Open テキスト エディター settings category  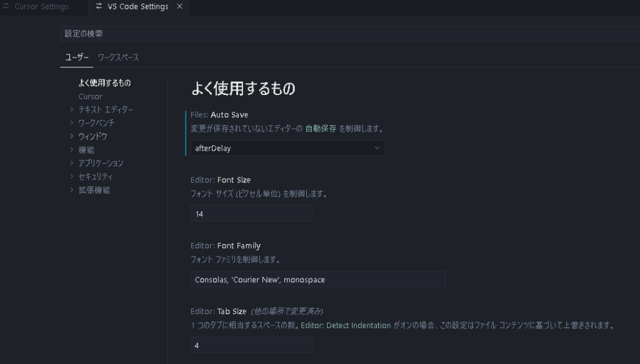point(106,110)
